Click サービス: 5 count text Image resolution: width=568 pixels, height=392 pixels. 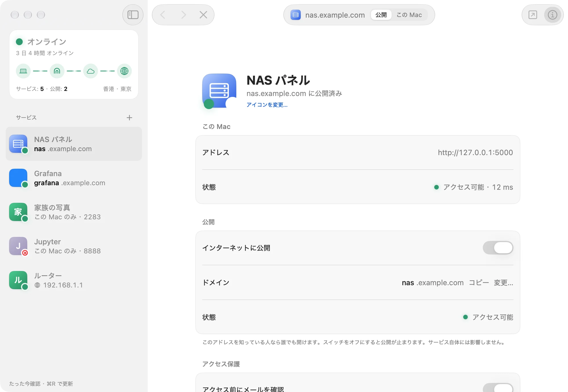pos(30,89)
